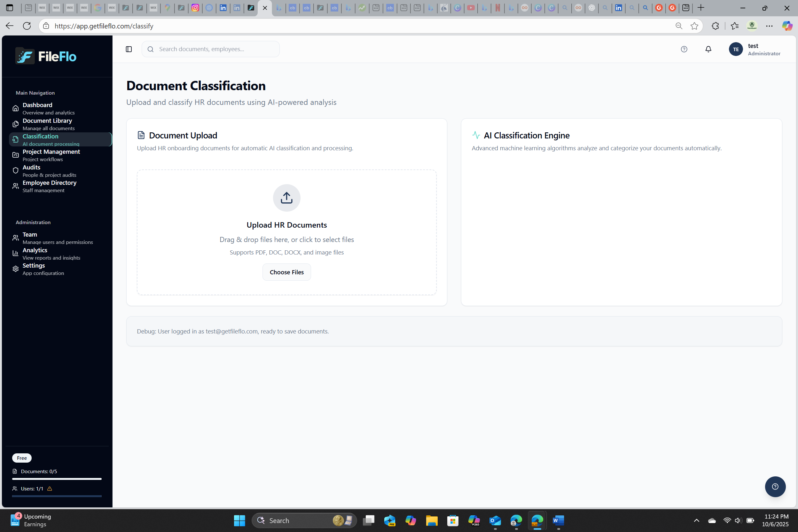Open the Employee Directory page
Image resolution: width=798 pixels, height=532 pixels.
point(50,183)
